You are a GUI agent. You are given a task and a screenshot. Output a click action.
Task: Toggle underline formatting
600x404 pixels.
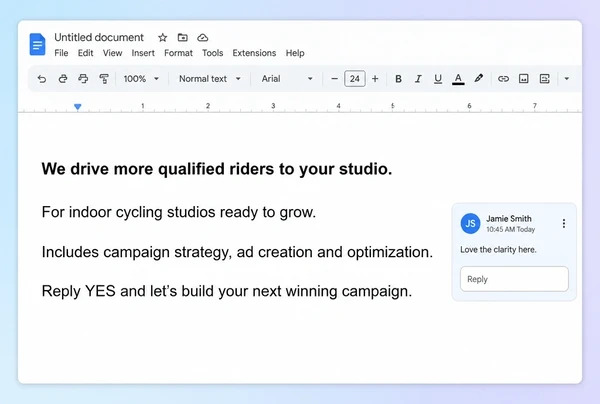[438, 79]
